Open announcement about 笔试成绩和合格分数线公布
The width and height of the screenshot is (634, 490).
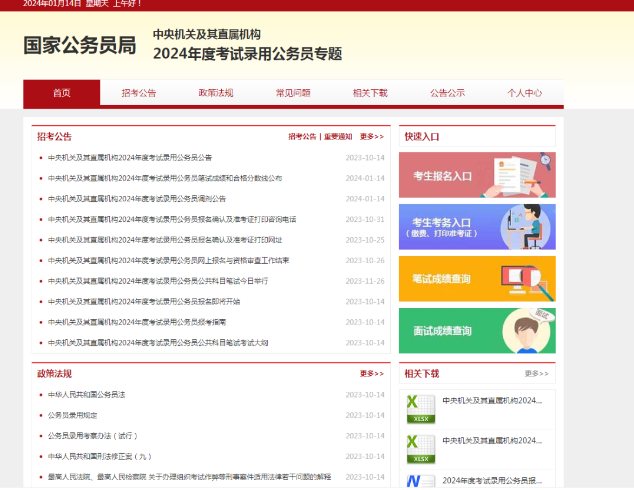[x=165, y=178]
